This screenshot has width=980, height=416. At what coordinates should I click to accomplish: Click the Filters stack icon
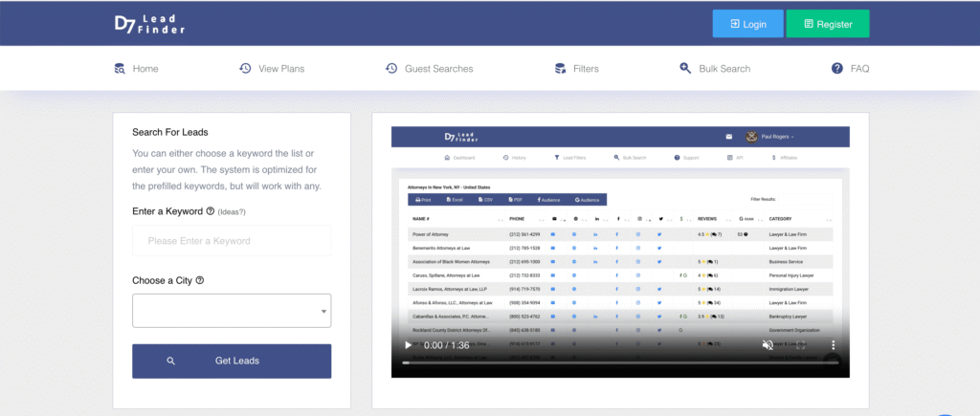tap(562, 69)
